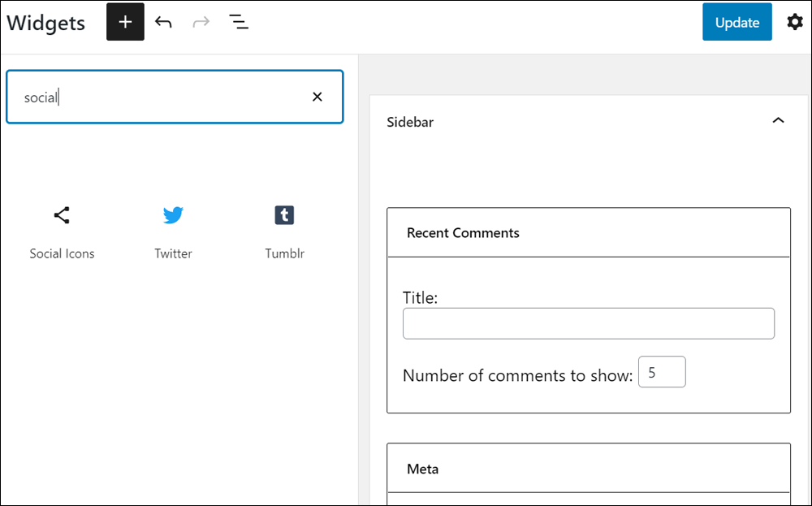
Task: Insert the Tumblr embed block
Action: tap(284, 231)
